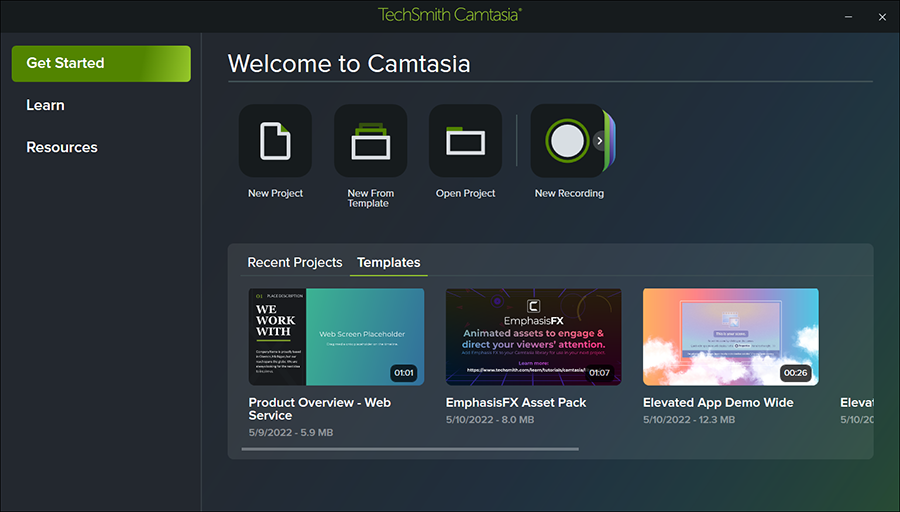This screenshot has width=900, height=512.
Task: Open the Elevated App Demo Wide thumbnail
Action: point(731,336)
